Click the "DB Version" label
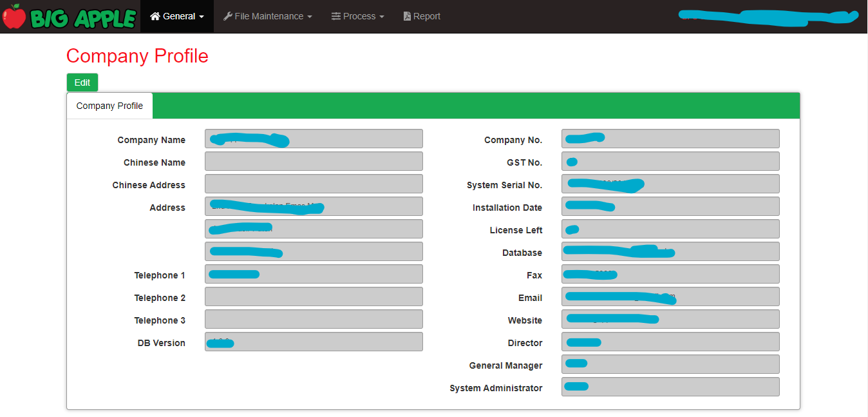The image size is (868, 417). (162, 343)
